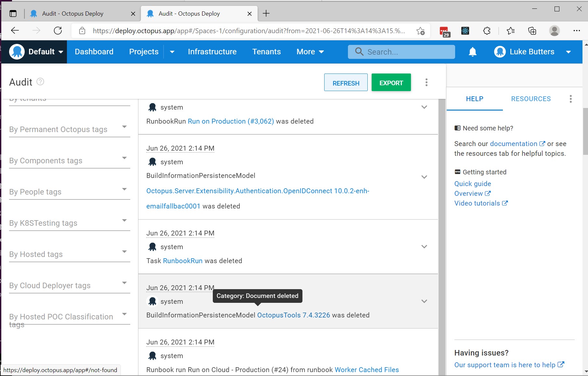This screenshot has width=588, height=376.
Task: Open the More navigation dropdown
Action: coord(309,52)
